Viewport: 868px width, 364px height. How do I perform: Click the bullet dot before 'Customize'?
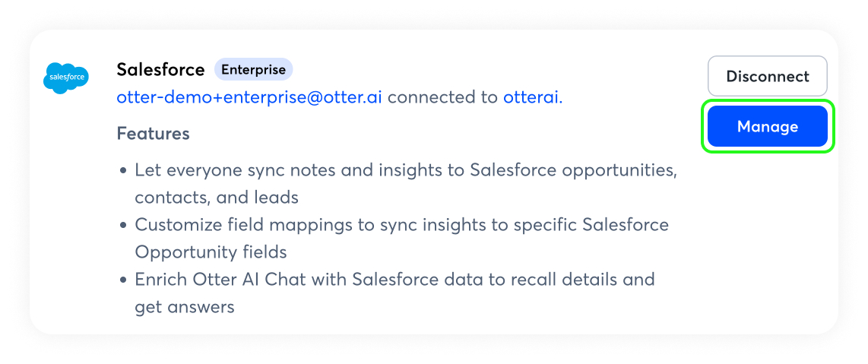click(x=123, y=226)
